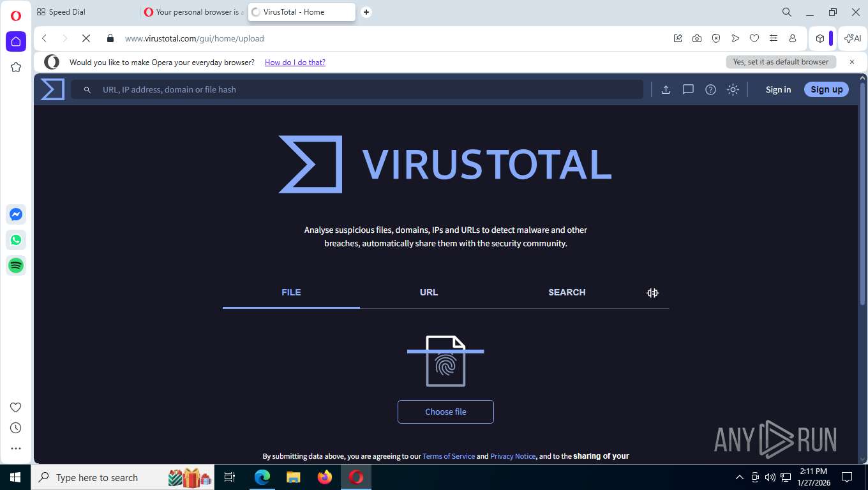Open the snapshot camera tool
Screen dimensions: 868x490
(697, 38)
